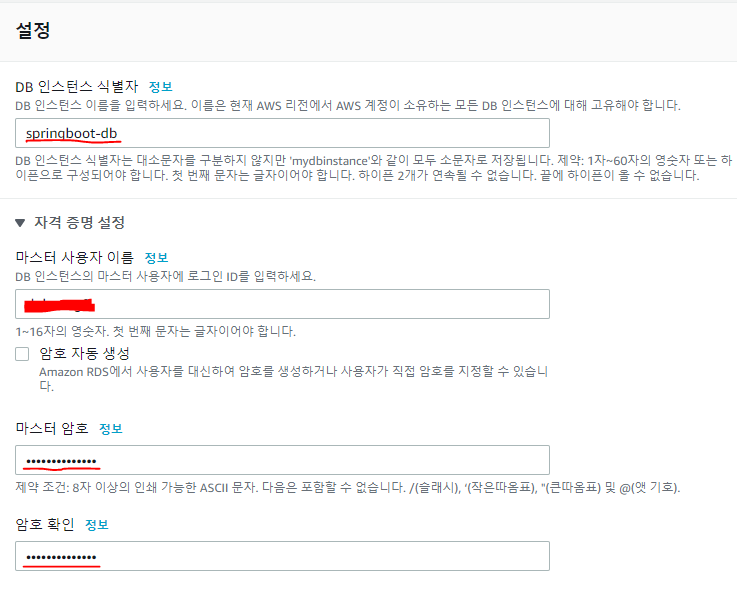737x591 pixels.
Task: Open 정보 link beside 암호 확인
Action: pos(96,525)
